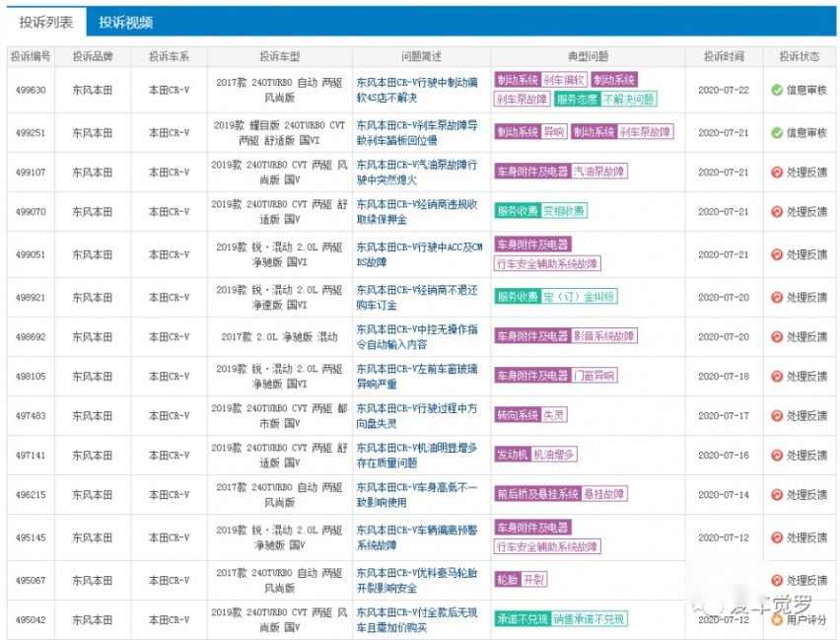Open complaint link 东风本田CR-V付全款后无现车且需加价购买

[417, 619]
